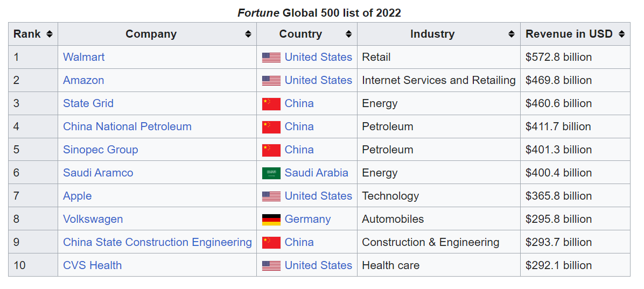This screenshot has width=644, height=289.
Task: Follow the Saudi Aramco link
Action: 98,173
